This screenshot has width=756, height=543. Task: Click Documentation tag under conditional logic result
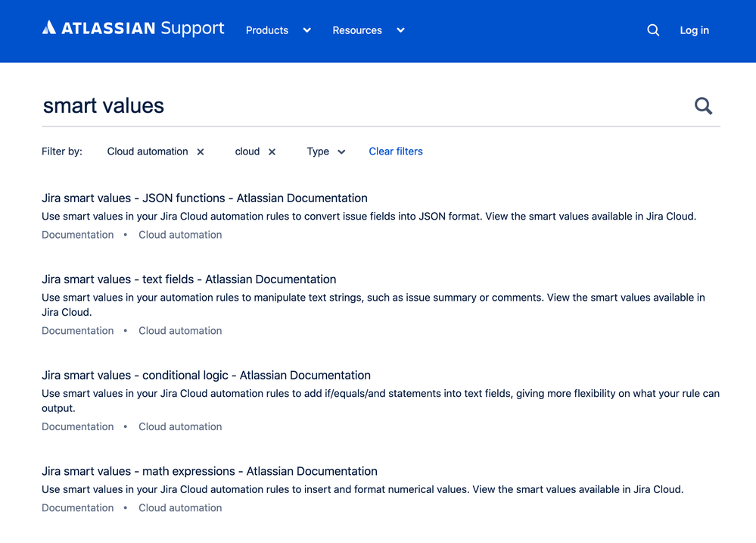(78, 426)
